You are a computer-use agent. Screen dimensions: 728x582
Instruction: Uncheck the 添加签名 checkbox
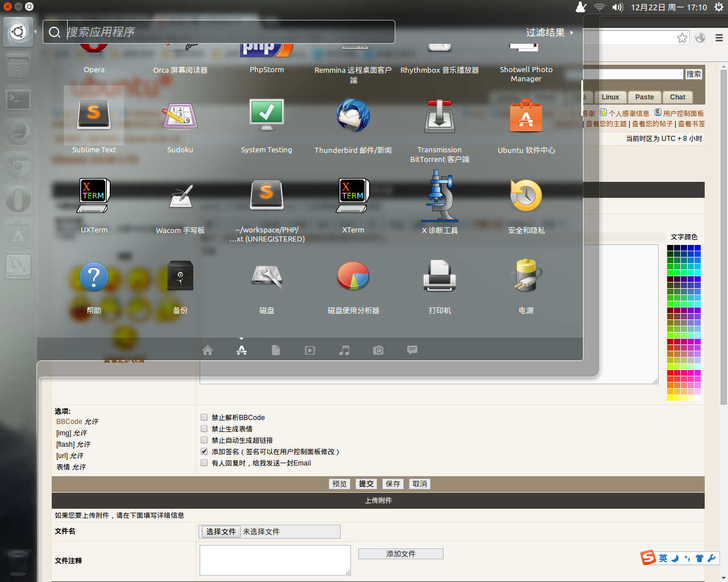tap(204, 451)
